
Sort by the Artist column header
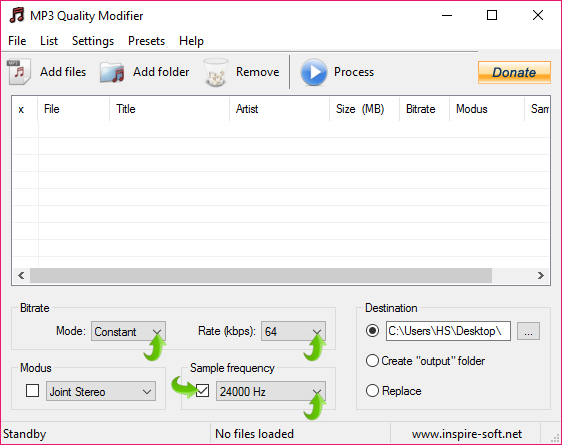click(280, 109)
